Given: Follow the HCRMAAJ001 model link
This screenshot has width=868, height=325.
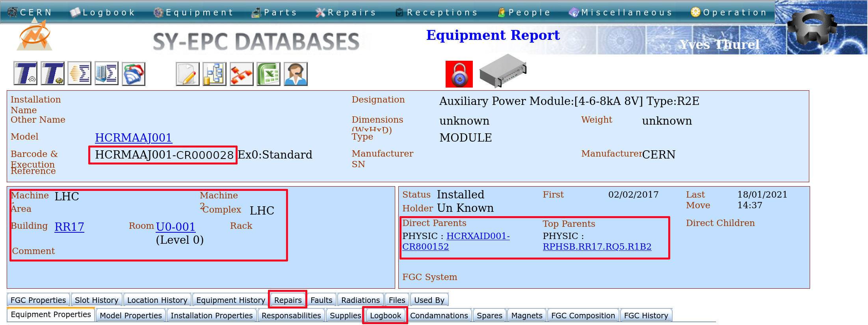Looking at the screenshot, I should (x=134, y=137).
